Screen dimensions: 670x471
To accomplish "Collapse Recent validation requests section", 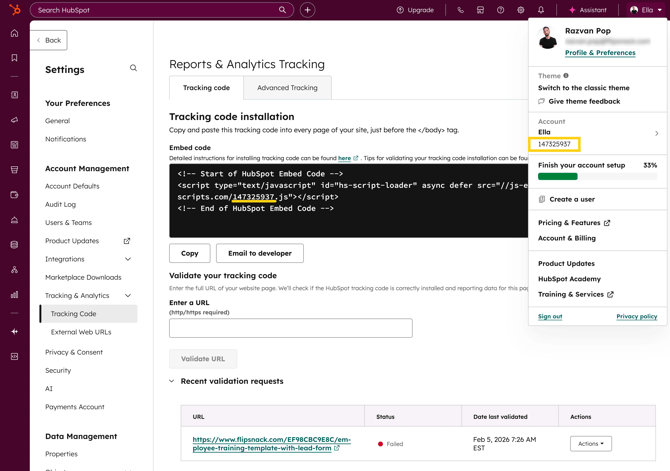I will click(172, 381).
